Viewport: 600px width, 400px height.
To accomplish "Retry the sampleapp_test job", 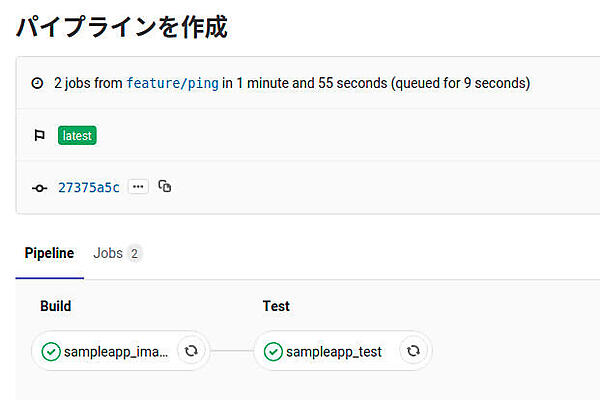I will (x=413, y=351).
